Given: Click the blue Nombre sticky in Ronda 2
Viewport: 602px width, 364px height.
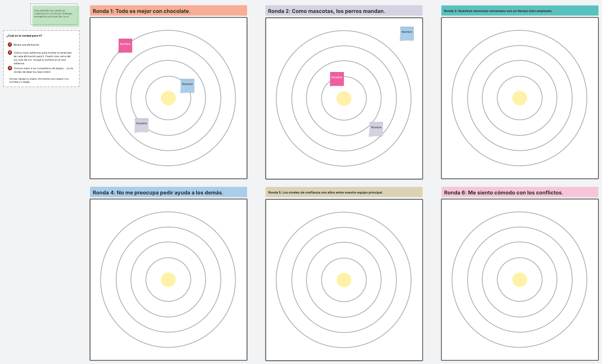Looking at the screenshot, I should (x=407, y=34).
